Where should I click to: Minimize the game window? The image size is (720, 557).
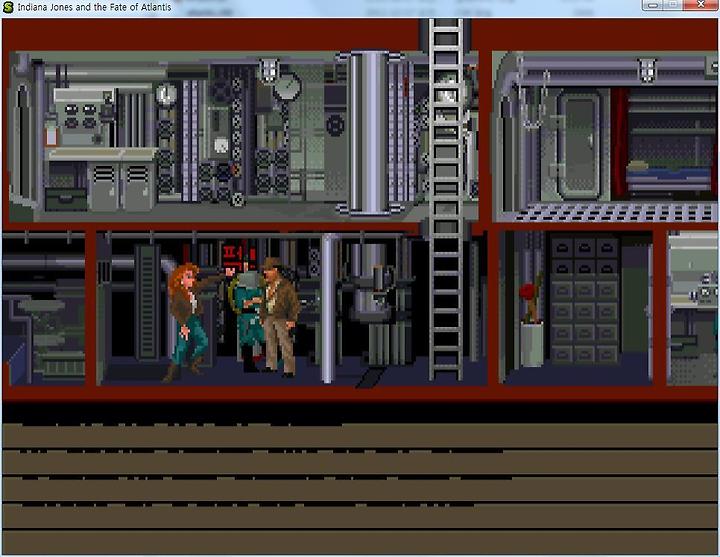click(653, 5)
